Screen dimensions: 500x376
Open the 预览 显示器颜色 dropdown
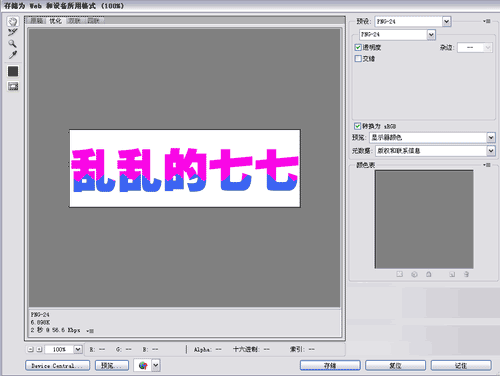[432, 137]
